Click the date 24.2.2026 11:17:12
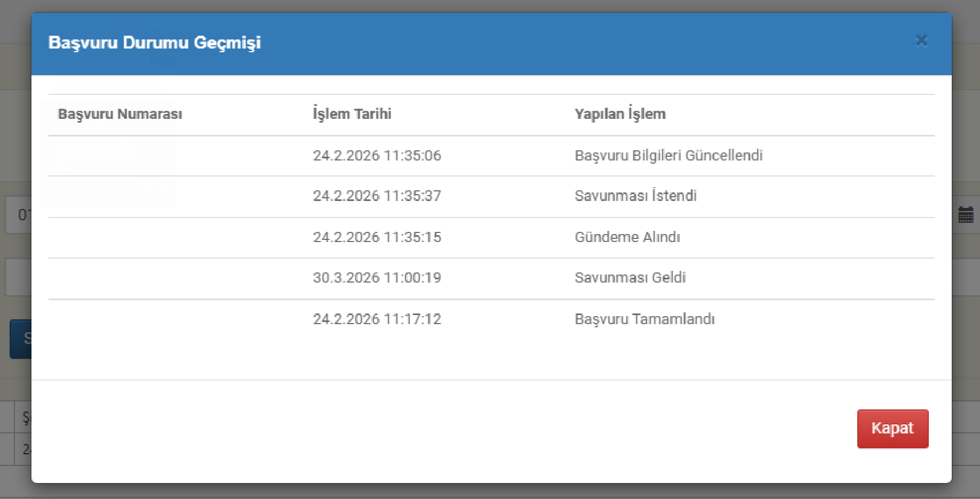 pyautogui.click(x=377, y=319)
